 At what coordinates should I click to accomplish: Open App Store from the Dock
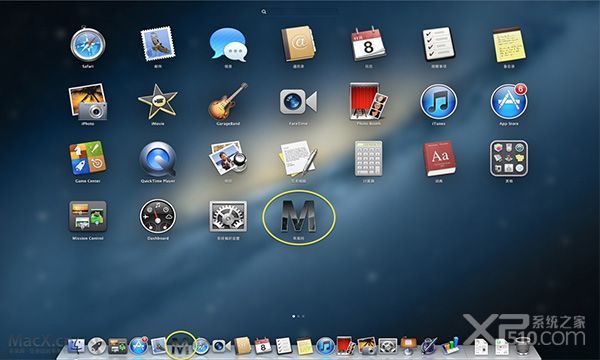(x=138, y=346)
